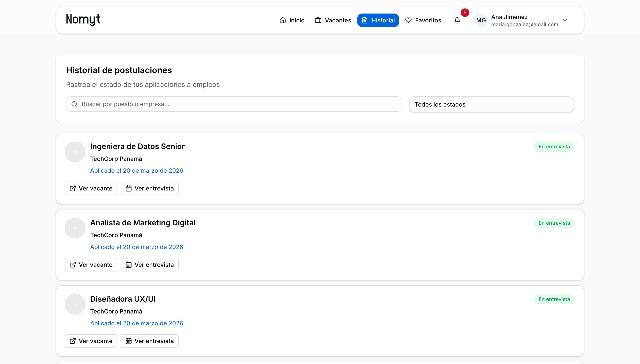The image size is (640, 364).
Task: Click En entrevista badge on Diseñadora UX/UI
Action: 554,299
